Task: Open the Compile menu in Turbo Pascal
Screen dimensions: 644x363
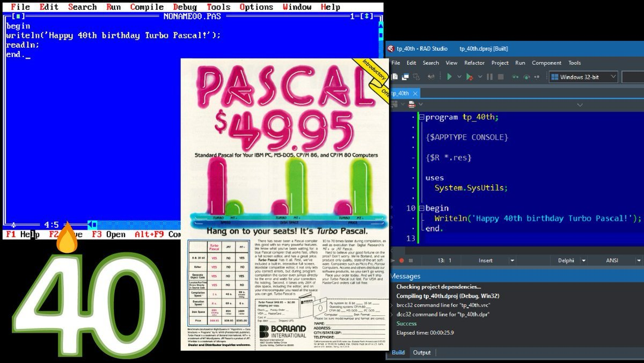Action: click(146, 7)
